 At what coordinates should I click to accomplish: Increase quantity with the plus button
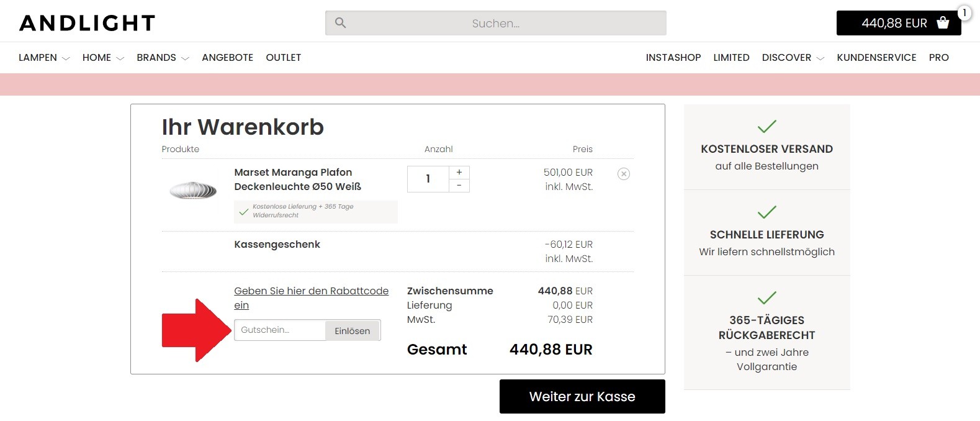pos(459,172)
